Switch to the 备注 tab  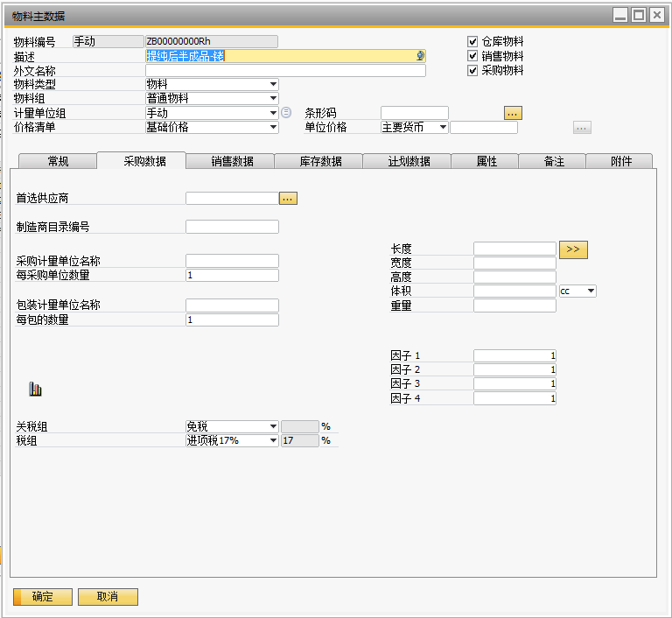[552, 161]
